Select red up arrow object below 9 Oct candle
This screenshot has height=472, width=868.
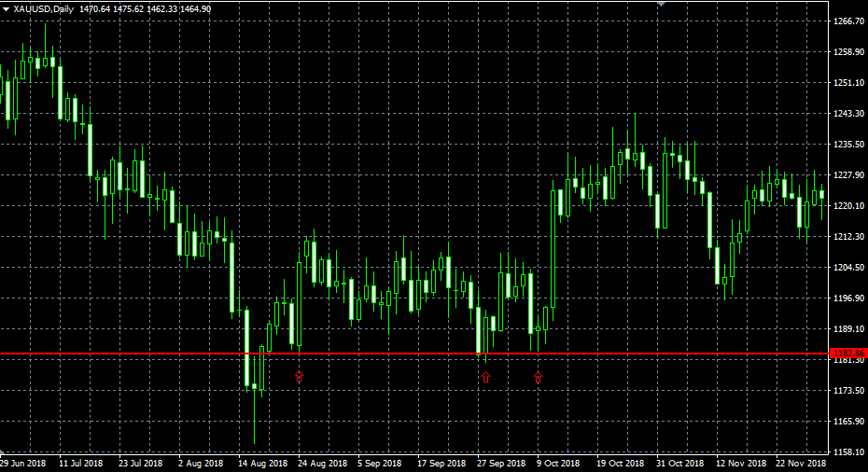pyautogui.click(x=539, y=378)
